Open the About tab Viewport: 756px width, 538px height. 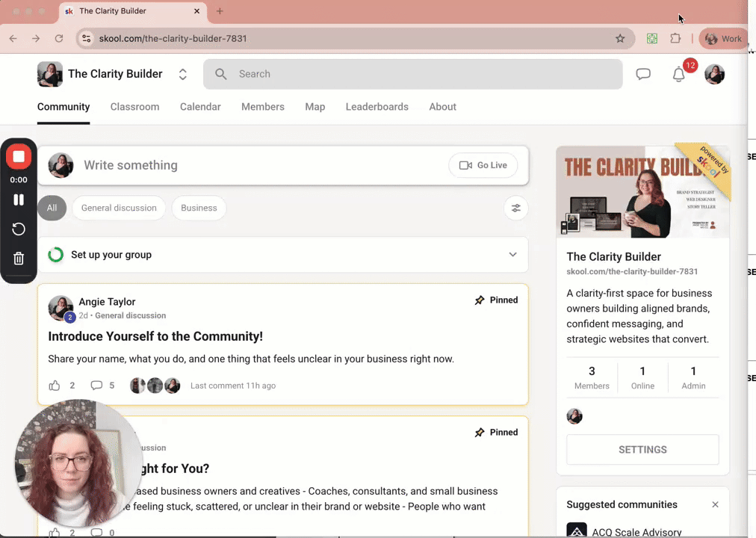pos(442,107)
